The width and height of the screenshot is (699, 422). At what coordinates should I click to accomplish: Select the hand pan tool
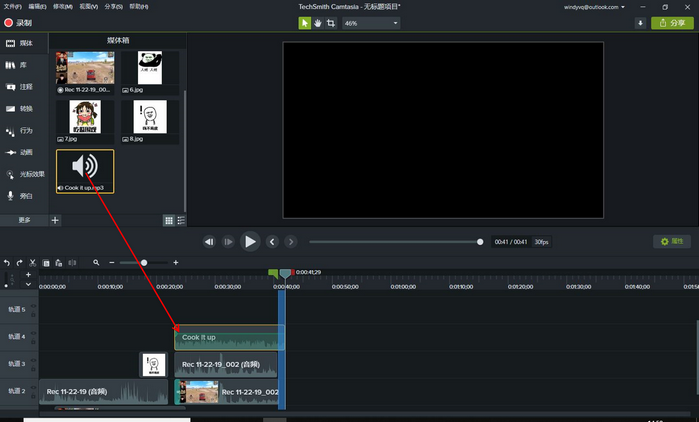click(x=318, y=22)
